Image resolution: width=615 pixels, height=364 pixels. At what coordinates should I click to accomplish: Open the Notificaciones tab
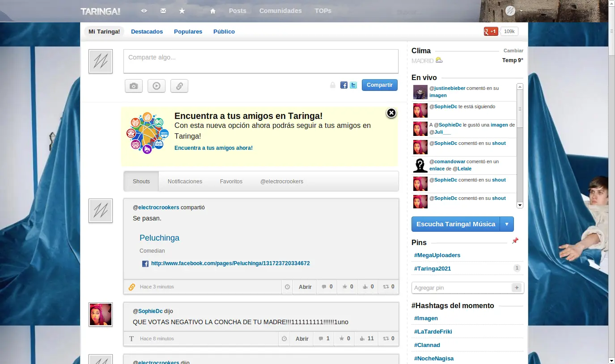pos(185,181)
